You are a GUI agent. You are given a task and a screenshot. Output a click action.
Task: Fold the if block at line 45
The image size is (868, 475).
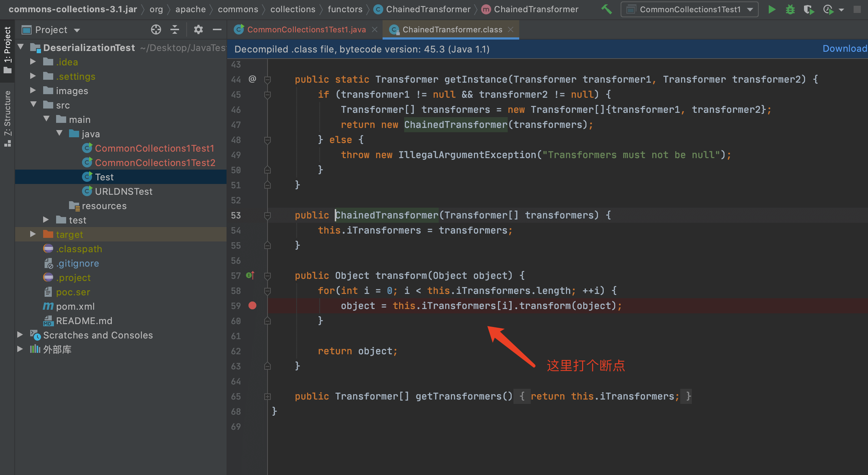coord(268,95)
